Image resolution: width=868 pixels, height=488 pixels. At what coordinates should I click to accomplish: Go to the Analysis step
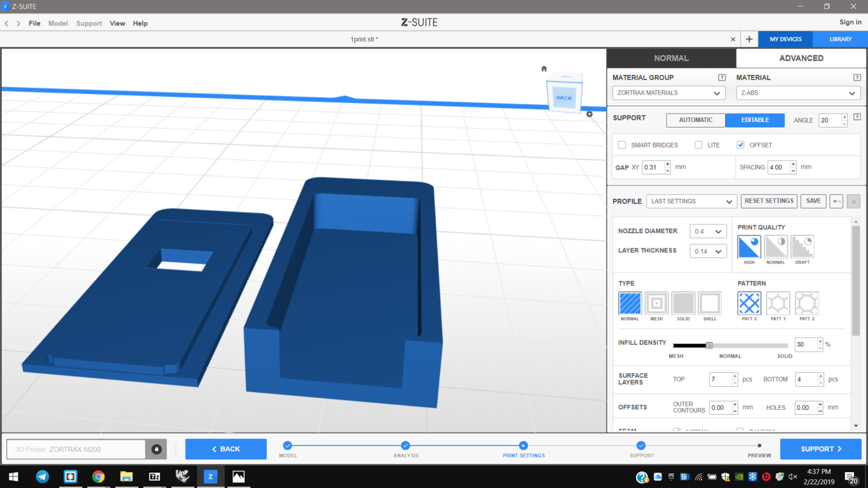405,445
